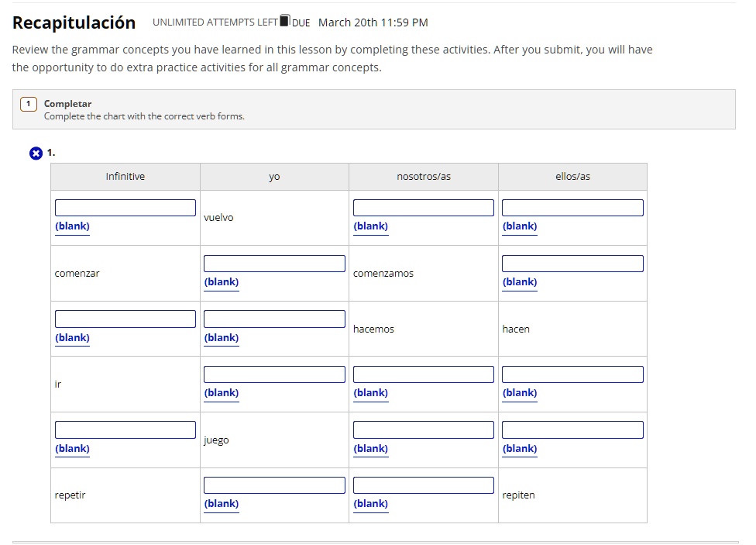Click the due date icon next to DUE
This screenshot has height=545, width=756.
click(x=284, y=20)
